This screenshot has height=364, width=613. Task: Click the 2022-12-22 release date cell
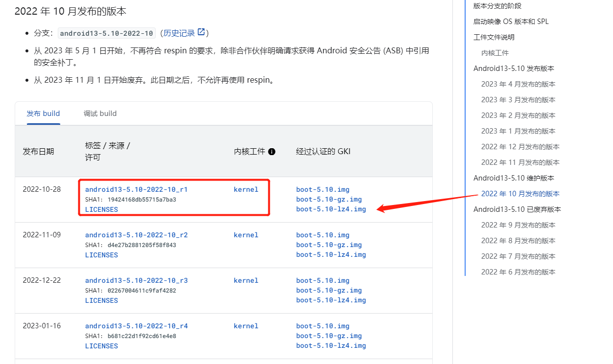[42, 280]
